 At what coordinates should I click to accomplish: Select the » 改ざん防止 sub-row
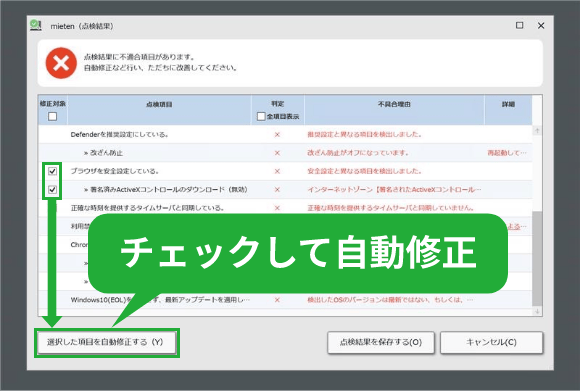[x=285, y=153]
